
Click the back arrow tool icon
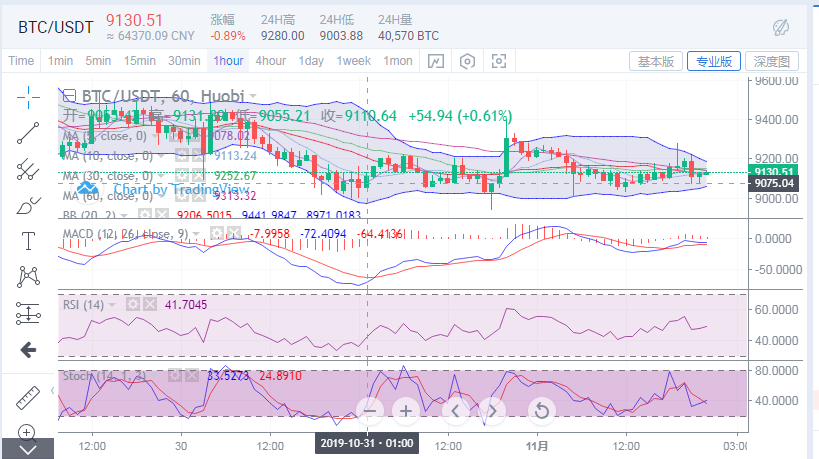tap(28, 350)
